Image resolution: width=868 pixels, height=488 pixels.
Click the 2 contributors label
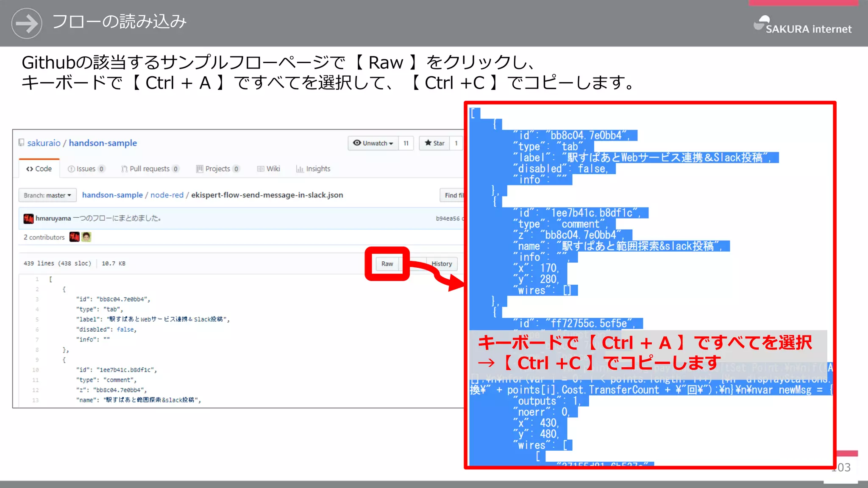tap(44, 237)
